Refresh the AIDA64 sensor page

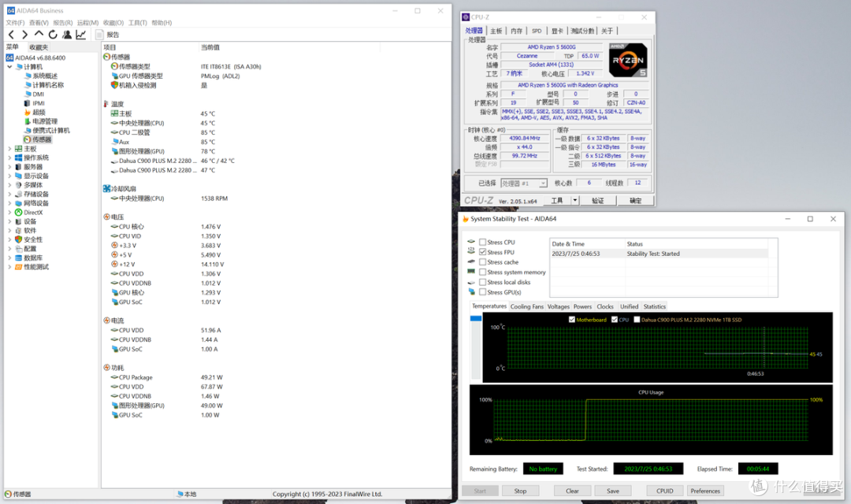pos(53,35)
